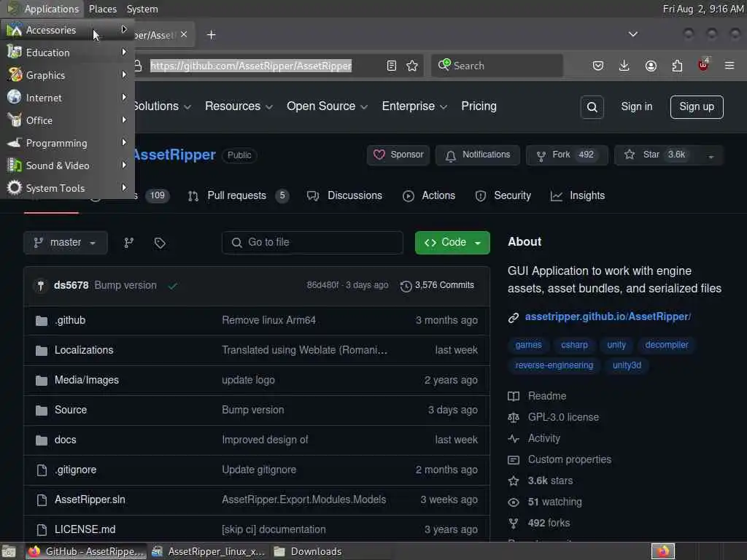Open the GPL-3.0 license link

tap(563, 418)
